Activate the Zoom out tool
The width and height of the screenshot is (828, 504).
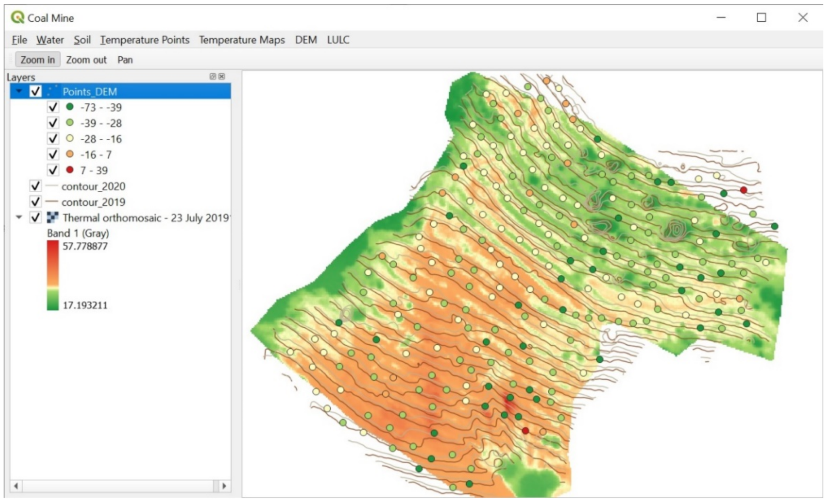(x=86, y=60)
